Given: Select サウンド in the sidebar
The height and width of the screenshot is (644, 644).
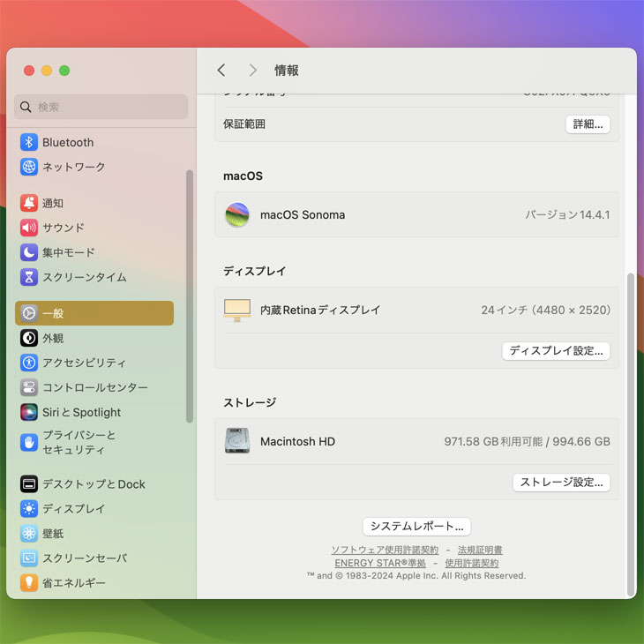Looking at the screenshot, I should pyautogui.click(x=94, y=228).
